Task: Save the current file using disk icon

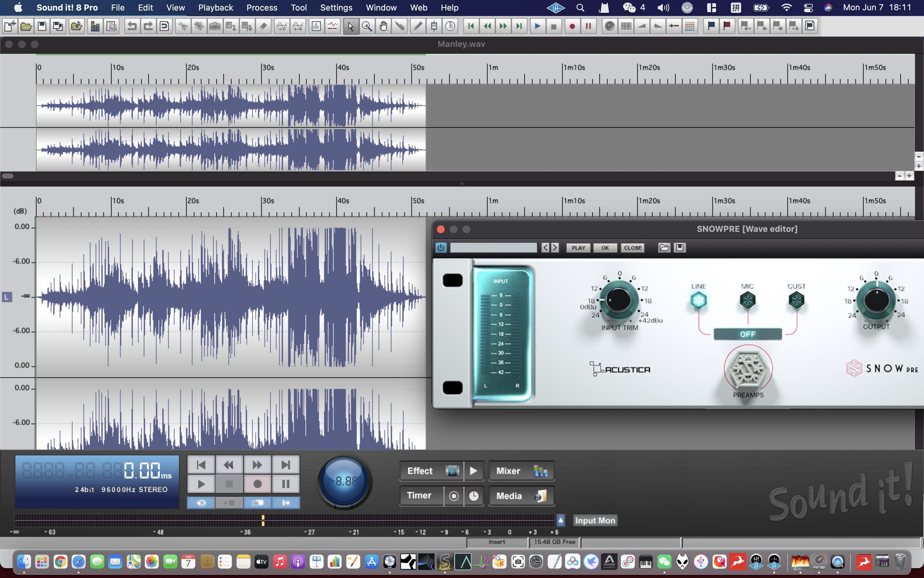Action: click(x=42, y=26)
